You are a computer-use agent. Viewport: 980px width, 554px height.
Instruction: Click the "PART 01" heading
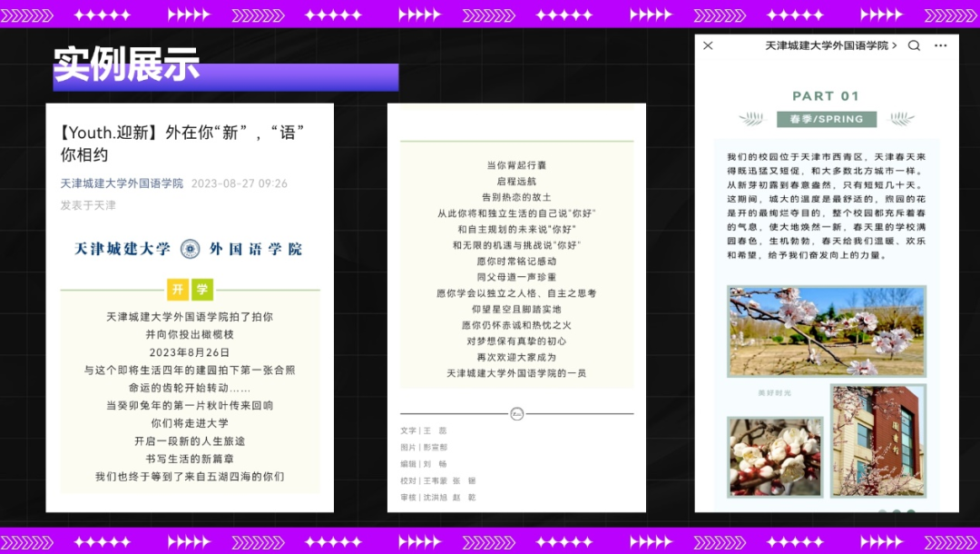coord(826,95)
